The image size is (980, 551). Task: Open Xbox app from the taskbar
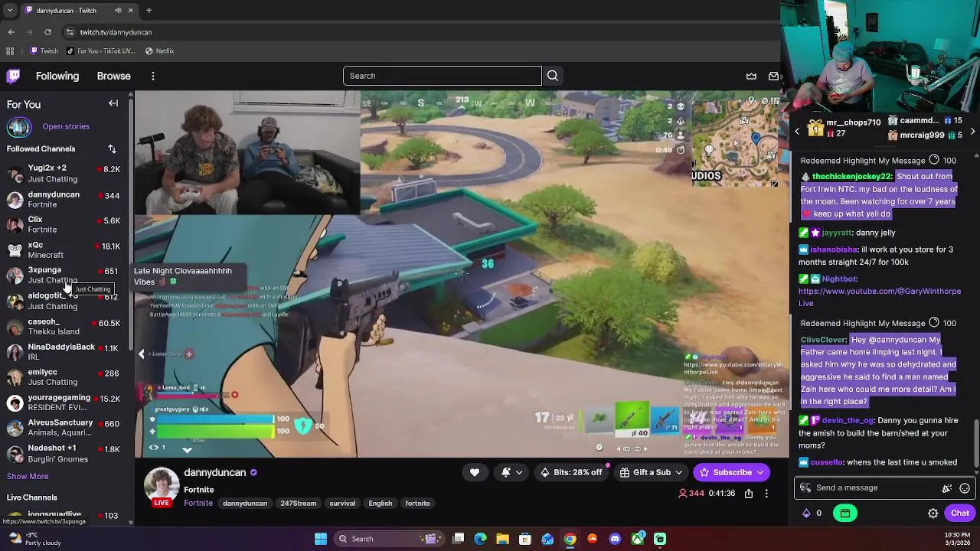click(637, 539)
